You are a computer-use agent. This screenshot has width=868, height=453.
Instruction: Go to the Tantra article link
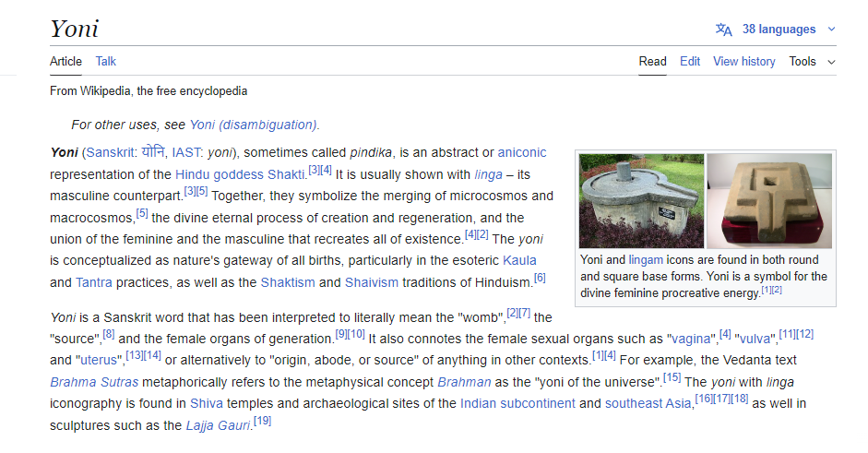[x=93, y=282]
